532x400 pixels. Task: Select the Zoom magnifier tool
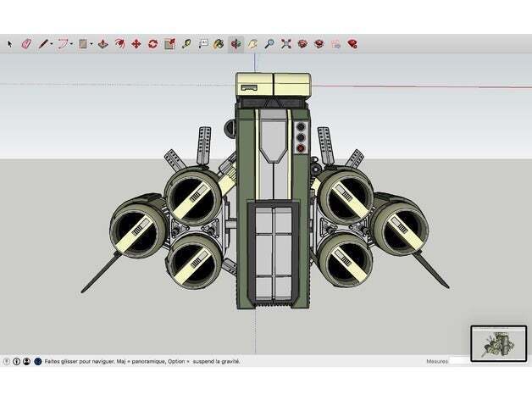click(x=269, y=44)
